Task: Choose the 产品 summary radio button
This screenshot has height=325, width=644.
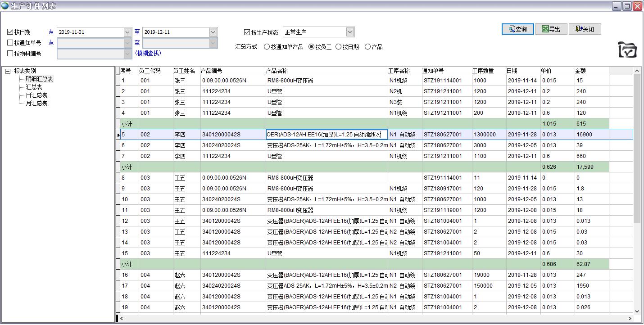Action: click(x=367, y=47)
